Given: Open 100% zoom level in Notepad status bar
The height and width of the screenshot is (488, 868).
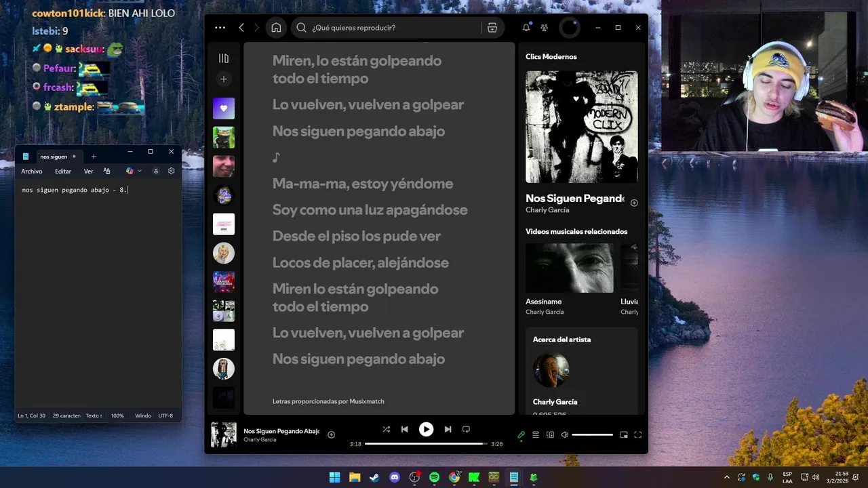Looking at the screenshot, I should coord(117,415).
